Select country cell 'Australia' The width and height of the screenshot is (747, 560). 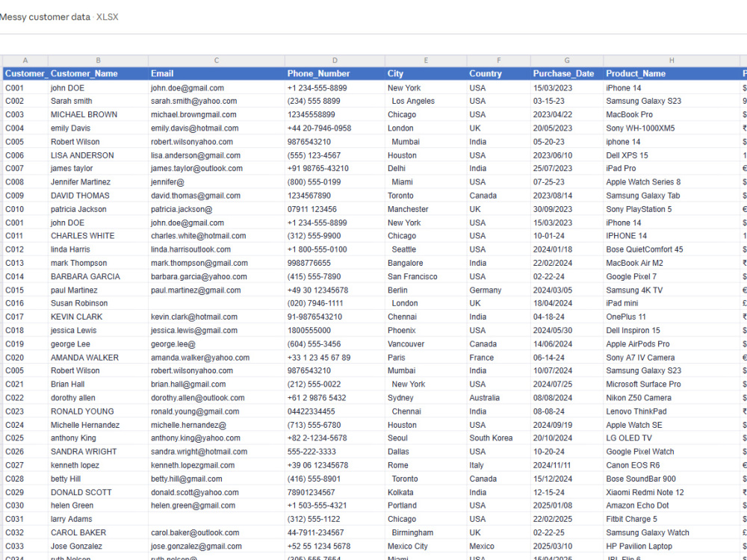pyautogui.click(x=499, y=398)
